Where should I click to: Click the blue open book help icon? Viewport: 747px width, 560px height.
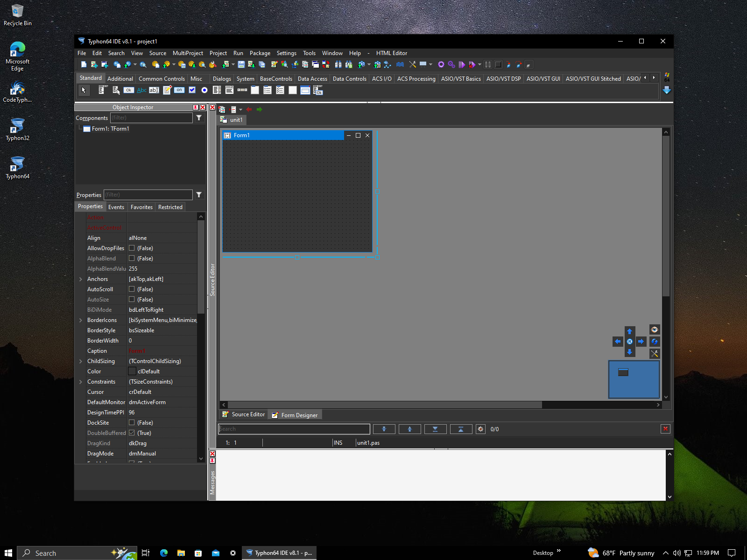click(x=400, y=65)
